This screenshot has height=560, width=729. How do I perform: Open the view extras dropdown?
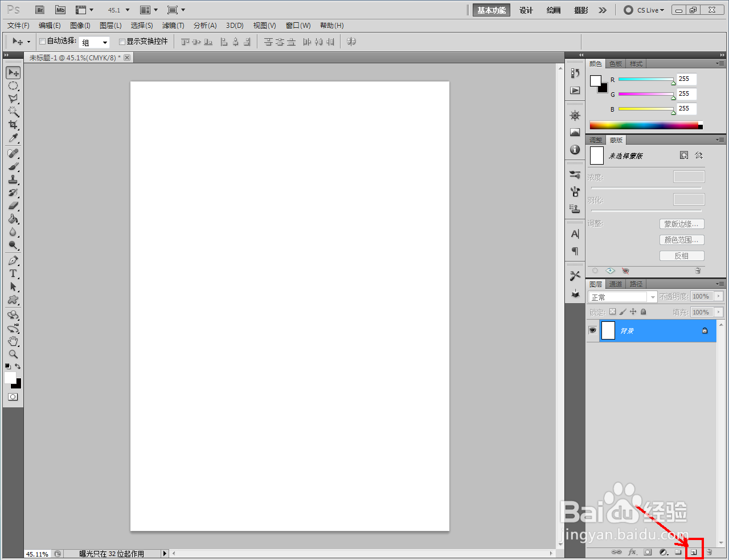(x=84, y=10)
